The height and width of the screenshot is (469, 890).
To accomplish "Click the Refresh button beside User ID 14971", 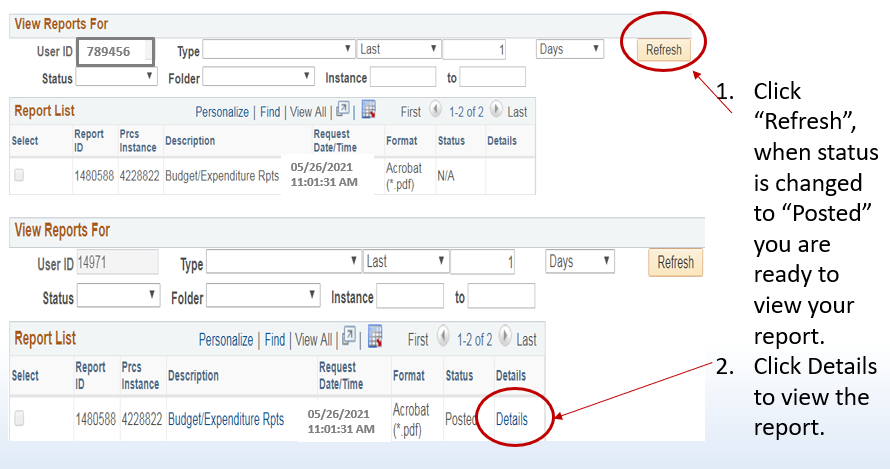I will [x=675, y=262].
